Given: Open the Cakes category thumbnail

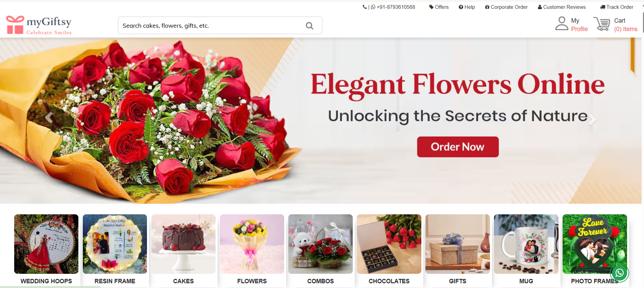Looking at the screenshot, I should (183, 244).
